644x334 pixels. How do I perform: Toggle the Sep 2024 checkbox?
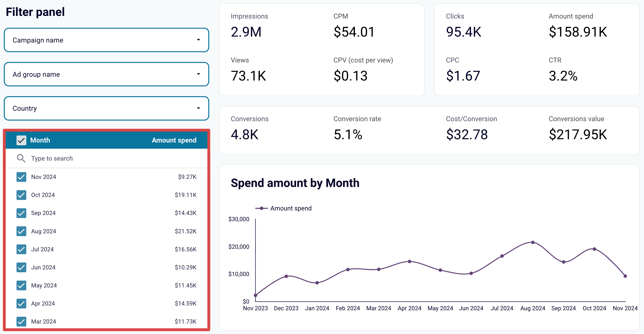(21, 213)
